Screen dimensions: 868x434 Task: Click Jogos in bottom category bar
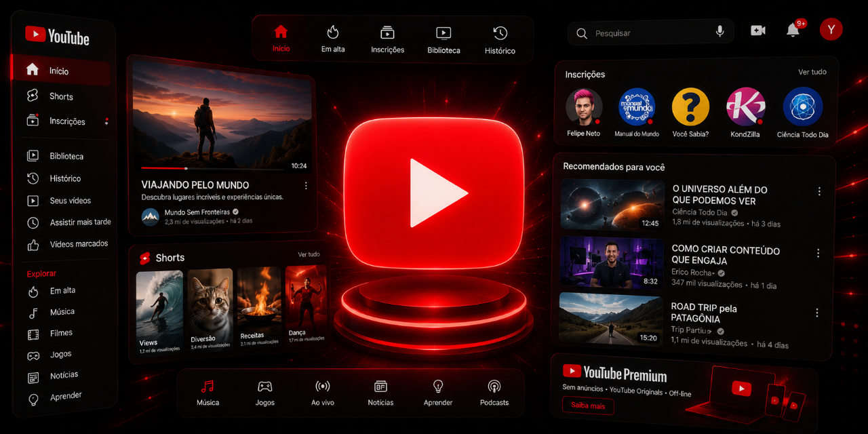(264, 393)
